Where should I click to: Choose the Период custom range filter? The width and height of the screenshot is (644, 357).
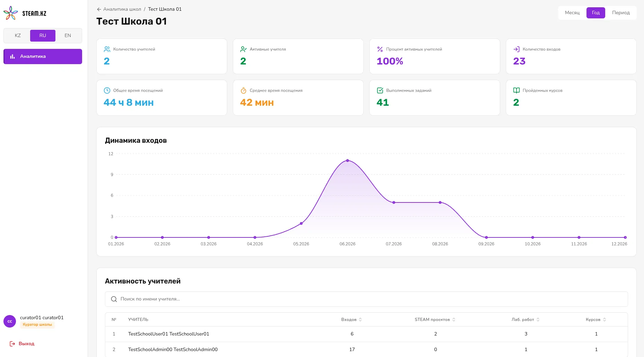(x=621, y=13)
